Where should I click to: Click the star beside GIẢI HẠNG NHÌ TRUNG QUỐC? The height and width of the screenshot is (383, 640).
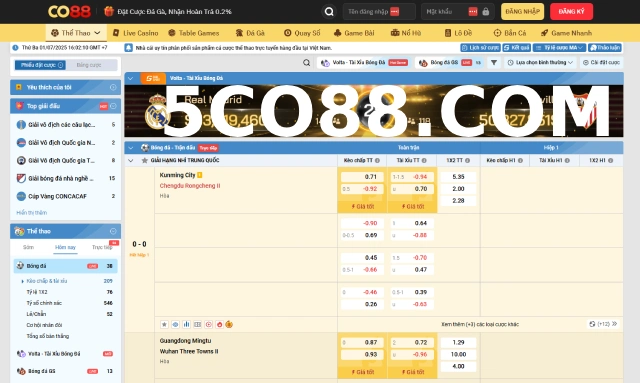[x=144, y=160]
